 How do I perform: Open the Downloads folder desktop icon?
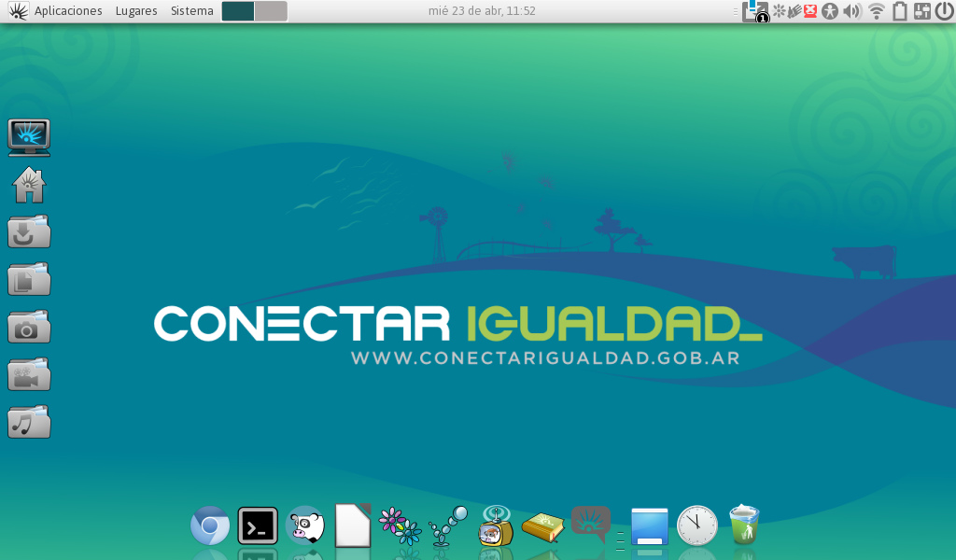pos(29,231)
